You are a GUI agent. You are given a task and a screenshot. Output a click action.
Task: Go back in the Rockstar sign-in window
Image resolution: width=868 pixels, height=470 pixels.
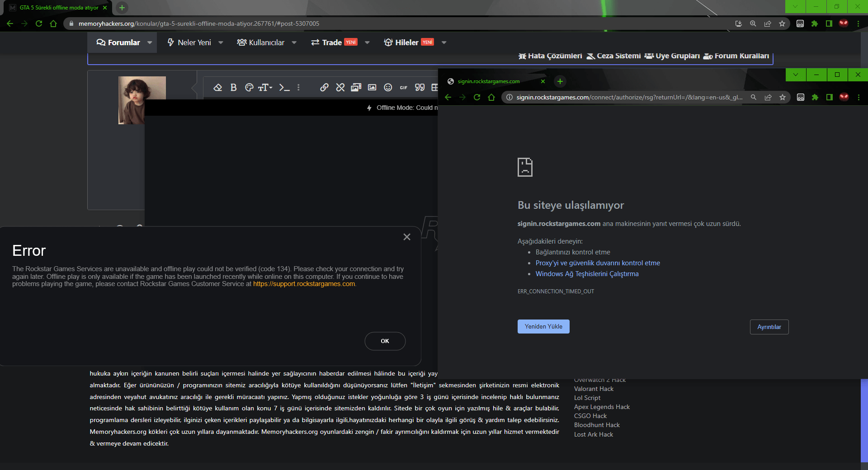(448, 97)
